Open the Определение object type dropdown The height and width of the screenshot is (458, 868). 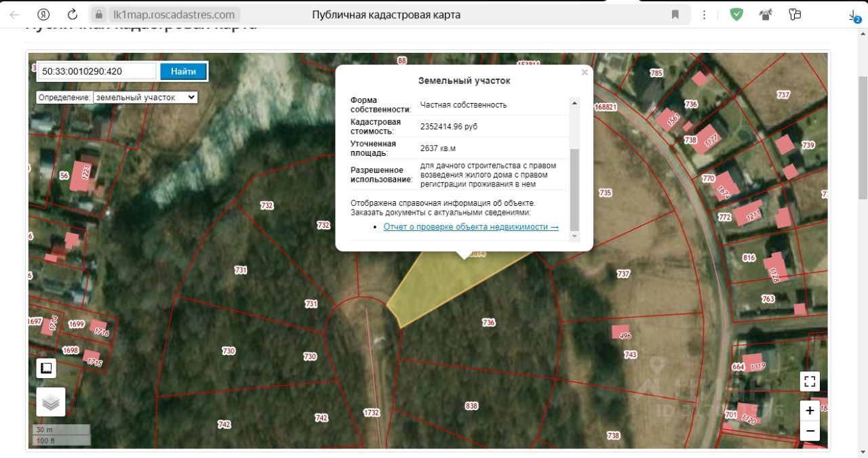tap(145, 98)
